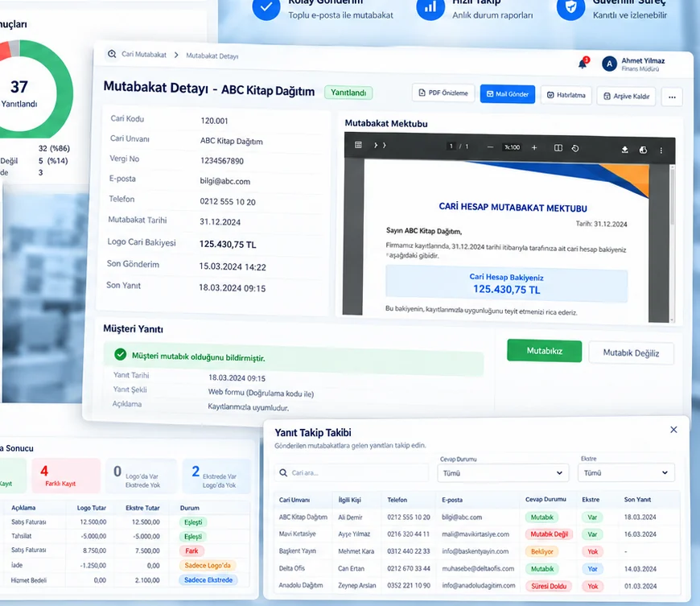The image size is (700, 606).
Task: Zoom in the Mutabakat Mektubu PDF
Action: point(534,147)
